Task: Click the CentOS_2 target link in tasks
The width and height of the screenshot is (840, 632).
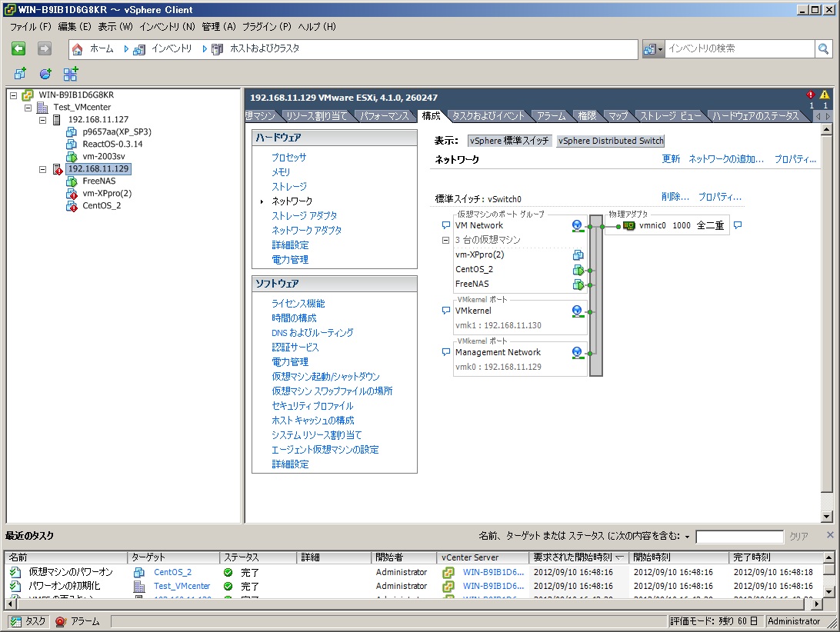Action: [172, 573]
